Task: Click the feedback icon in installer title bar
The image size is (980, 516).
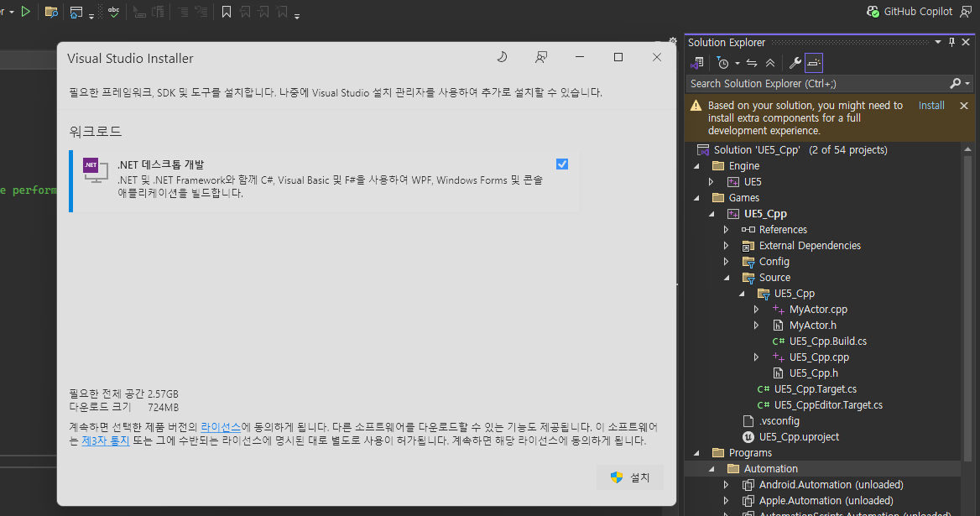Action: tap(541, 57)
